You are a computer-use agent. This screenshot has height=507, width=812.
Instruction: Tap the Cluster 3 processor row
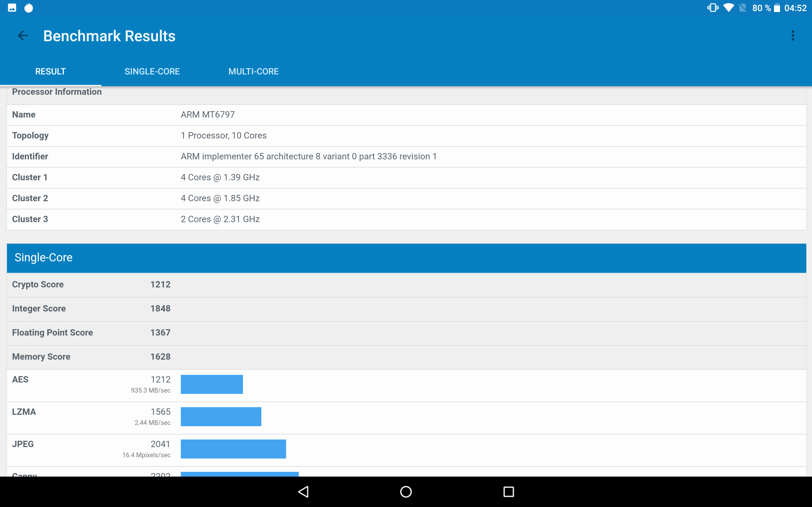tap(406, 219)
